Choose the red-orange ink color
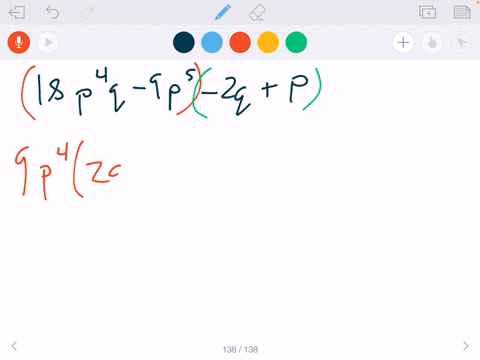The height and width of the screenshot is (360, 480). coord(240,42)
